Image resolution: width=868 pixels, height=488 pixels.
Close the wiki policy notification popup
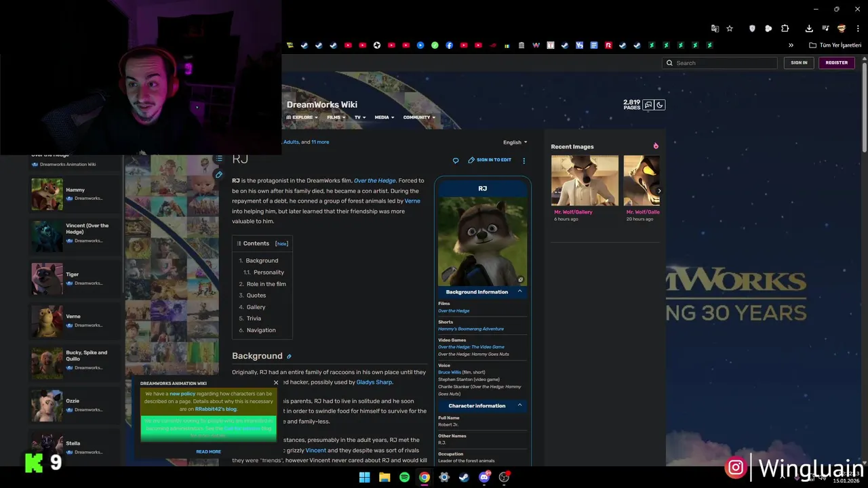(276, 383)
